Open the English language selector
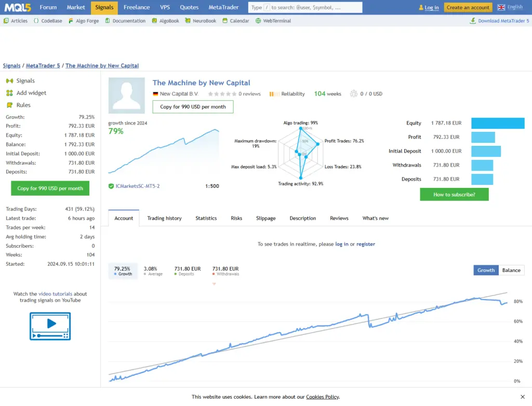The height and width of the screenshot is (406, 532). pos(515,7)
